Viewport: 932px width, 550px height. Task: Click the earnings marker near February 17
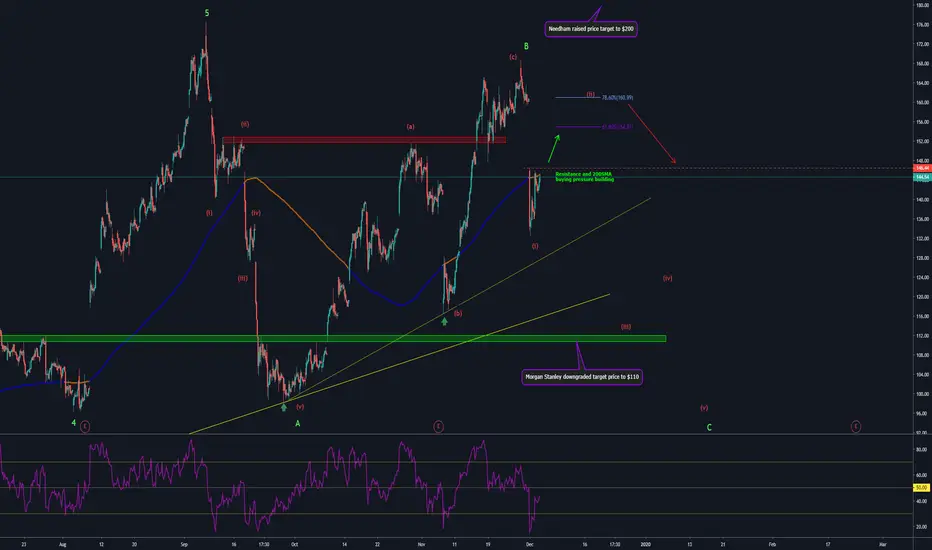tap(855, 426)
